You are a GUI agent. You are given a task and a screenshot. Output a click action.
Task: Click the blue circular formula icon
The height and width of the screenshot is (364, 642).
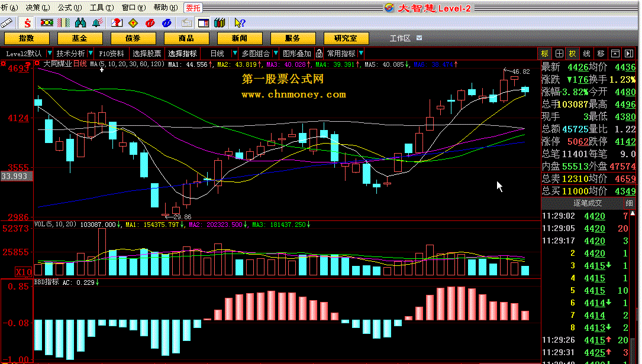tap(167, 23)
